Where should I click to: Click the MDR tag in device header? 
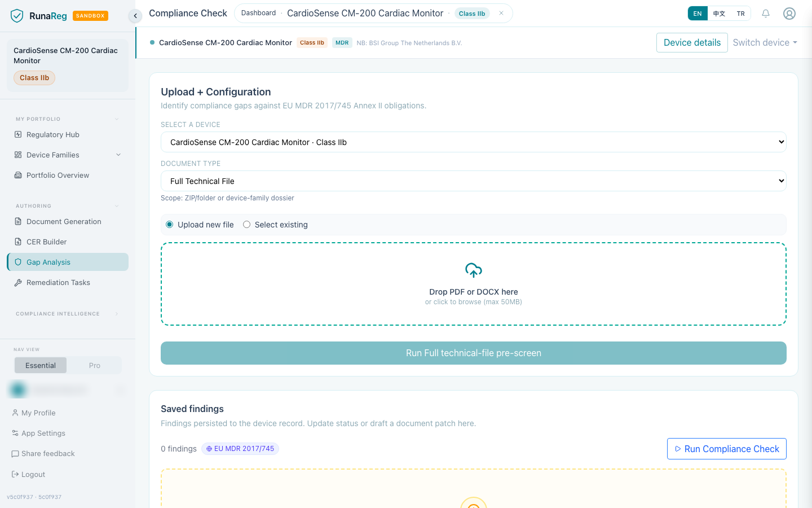pos(342,42)
